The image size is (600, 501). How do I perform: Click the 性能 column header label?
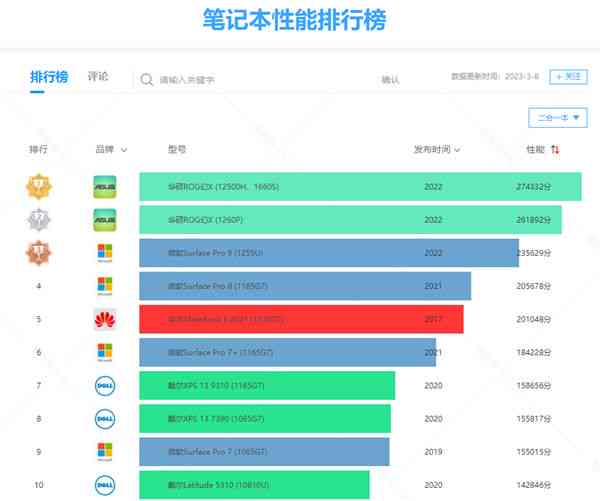535,149
